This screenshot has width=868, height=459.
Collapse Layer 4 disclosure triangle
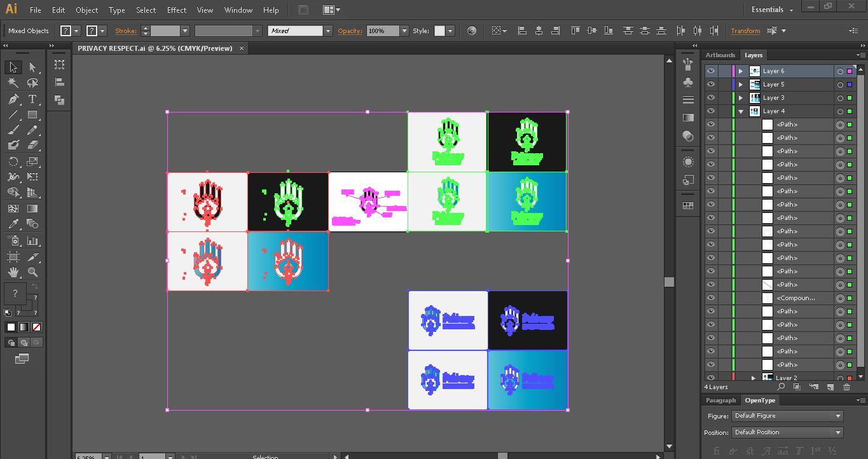point(741,111)
